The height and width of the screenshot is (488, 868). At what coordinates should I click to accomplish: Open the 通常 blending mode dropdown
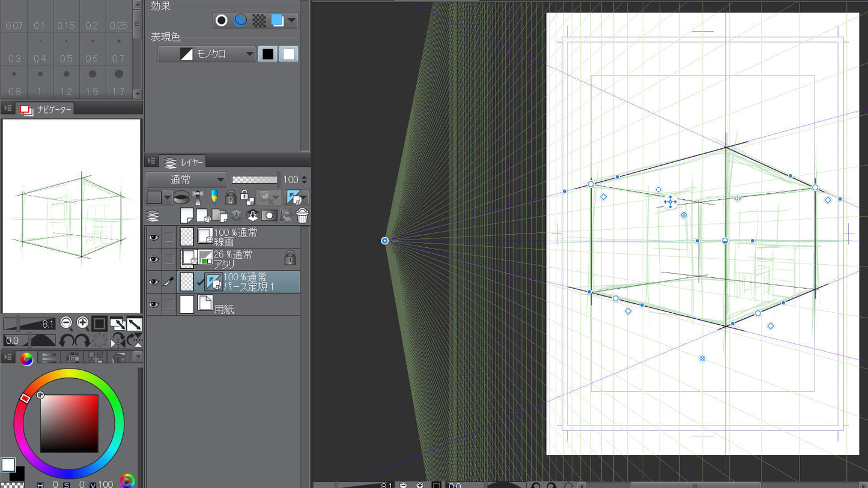(186, 179)
